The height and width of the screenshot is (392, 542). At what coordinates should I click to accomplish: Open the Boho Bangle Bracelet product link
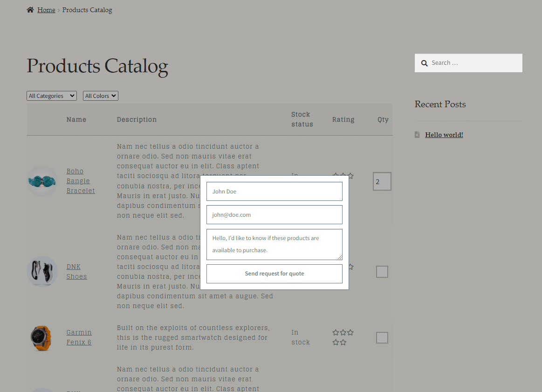tap(81, 181)
